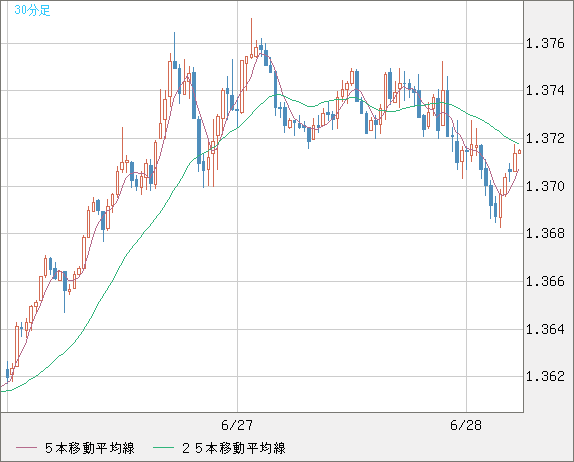This screenshot has width=574, height=462.
Task: Click the 1.362 price axis label
Action: [x=545, y=376]
